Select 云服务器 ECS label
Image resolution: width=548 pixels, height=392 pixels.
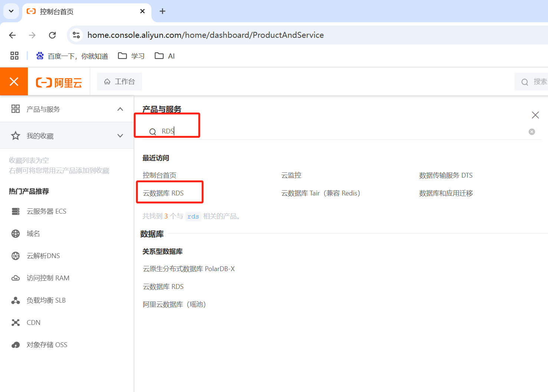click(x=46, y=211)
